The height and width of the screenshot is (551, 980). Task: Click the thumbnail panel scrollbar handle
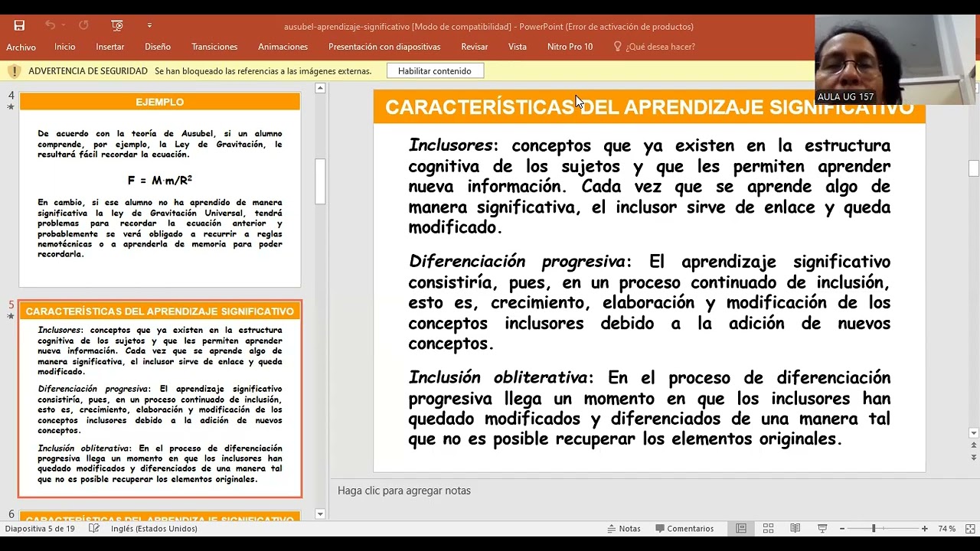[x=320, y=181]
